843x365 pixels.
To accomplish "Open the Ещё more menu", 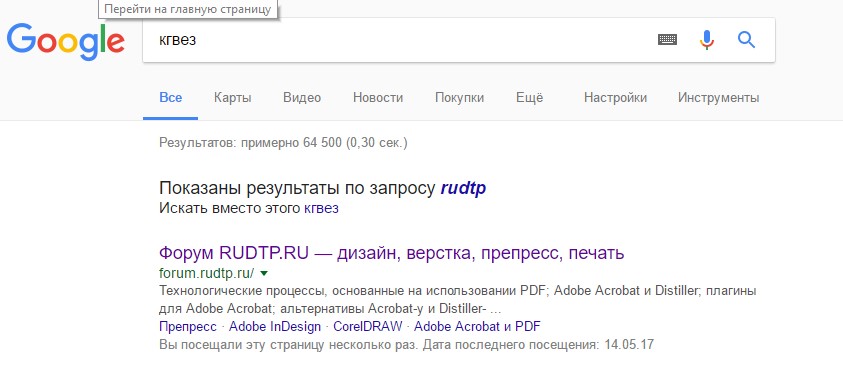I will pos(530,98).
